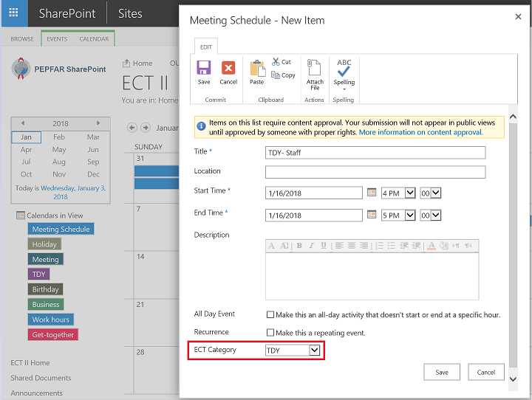Increase indent in Description toolbar

pos(416,246)
